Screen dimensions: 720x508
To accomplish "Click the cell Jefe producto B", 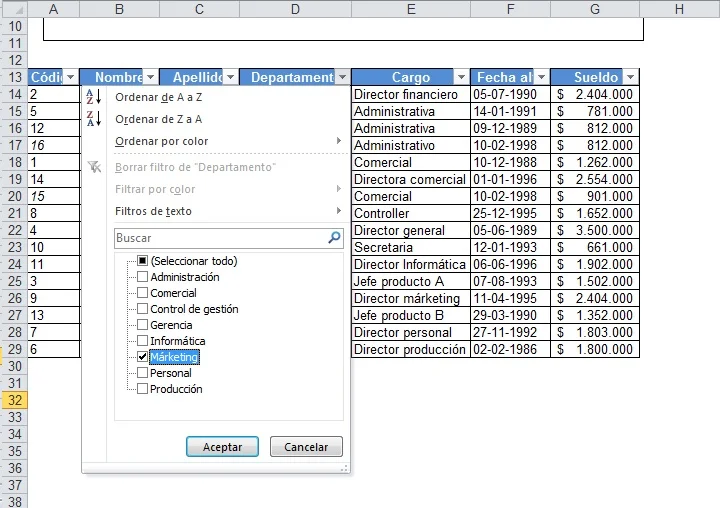I will pos(411,315).
